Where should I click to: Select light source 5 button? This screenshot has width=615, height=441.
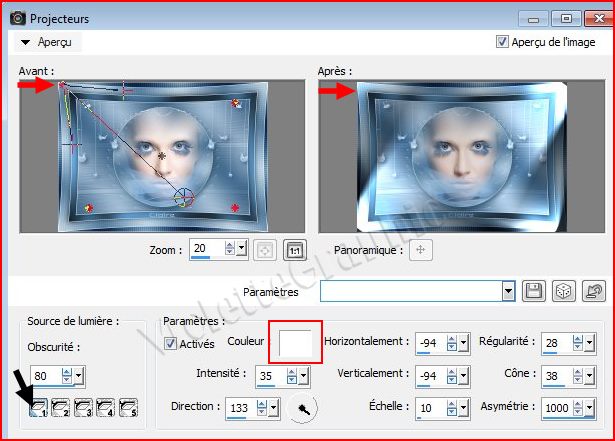coord(127,407)
